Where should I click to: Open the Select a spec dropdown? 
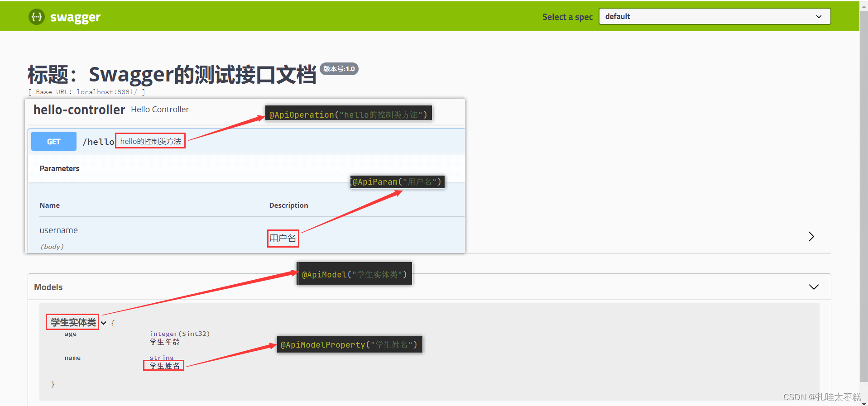tap(715, 16)
